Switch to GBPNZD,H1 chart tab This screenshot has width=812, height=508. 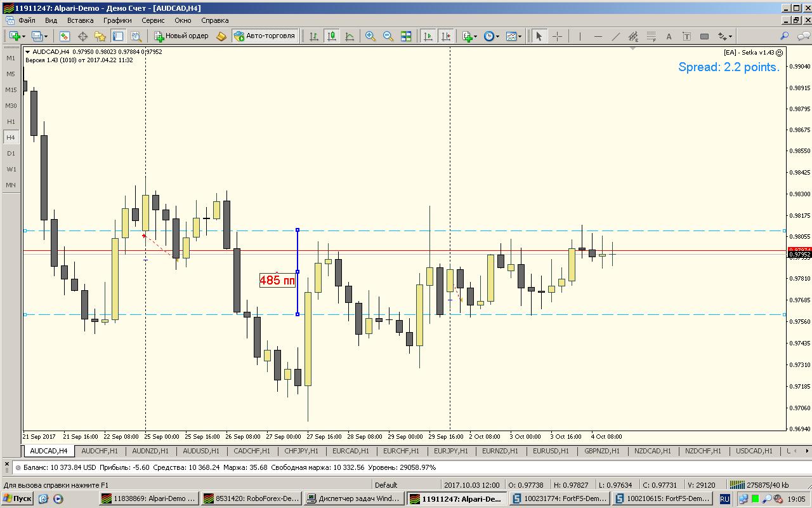coord(602,451)
